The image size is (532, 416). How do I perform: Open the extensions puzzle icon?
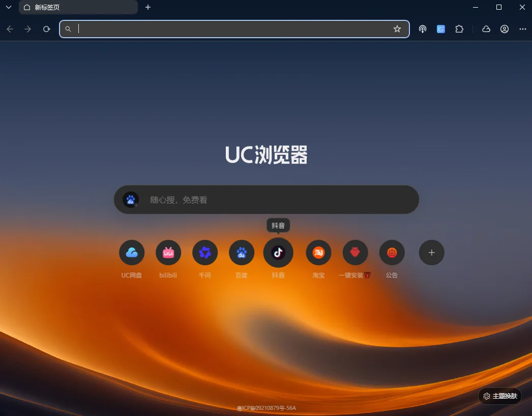(459, 29)
